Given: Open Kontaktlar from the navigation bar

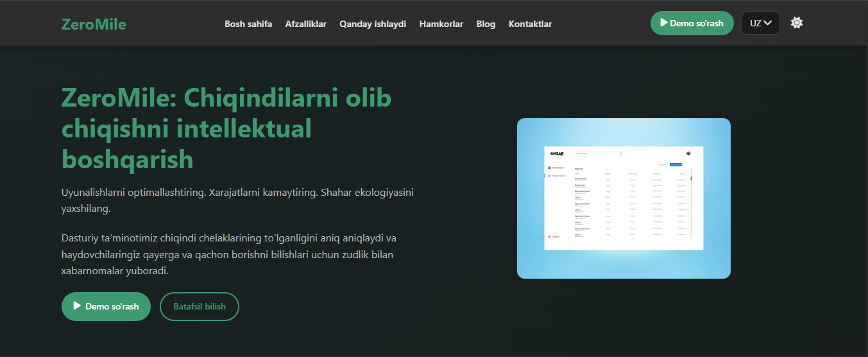Looking at the screenshot, I should coord(530,24).
